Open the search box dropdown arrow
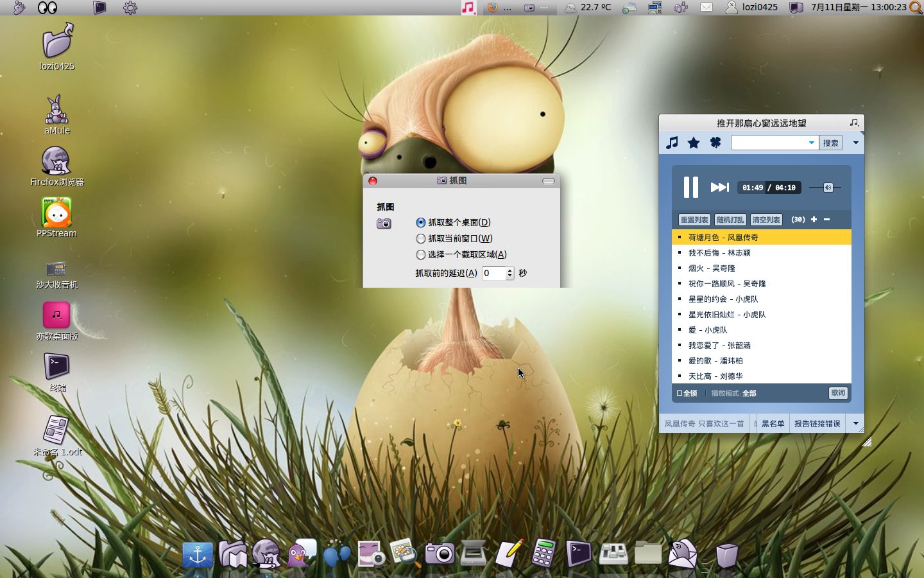 812,143
